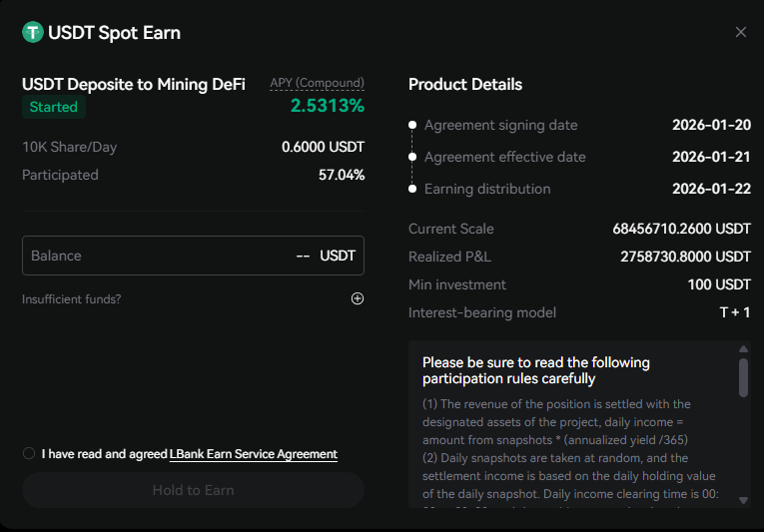Click the Interest-bearing model label
Screen dimensions: 764x532
[x=482, y=312]
